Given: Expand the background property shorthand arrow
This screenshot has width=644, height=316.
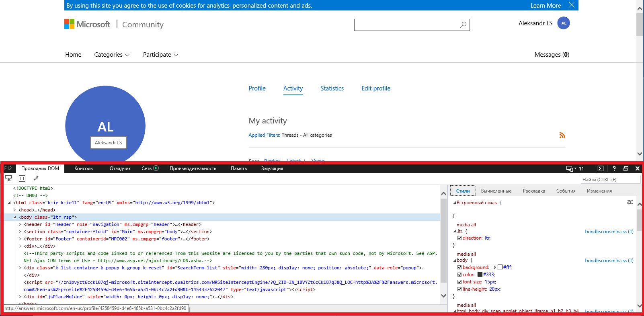Looking at the screenshot, I should (x=495, y=267).
